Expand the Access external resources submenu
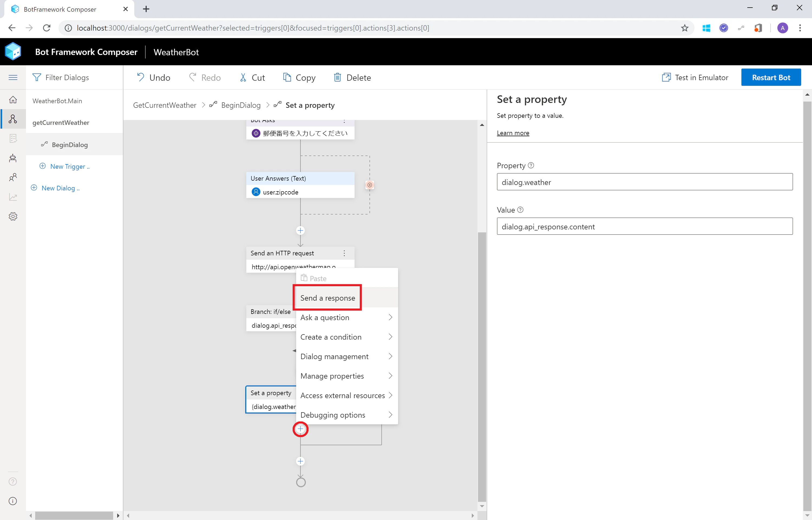The width and height of the screenshot is (812, 520). [347, 395]
